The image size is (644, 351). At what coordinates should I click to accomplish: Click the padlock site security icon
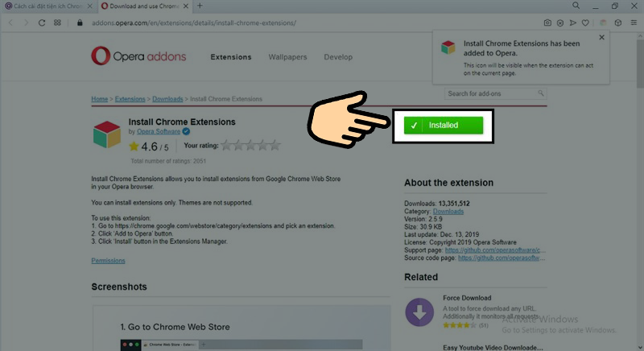[x=80, y=23]
